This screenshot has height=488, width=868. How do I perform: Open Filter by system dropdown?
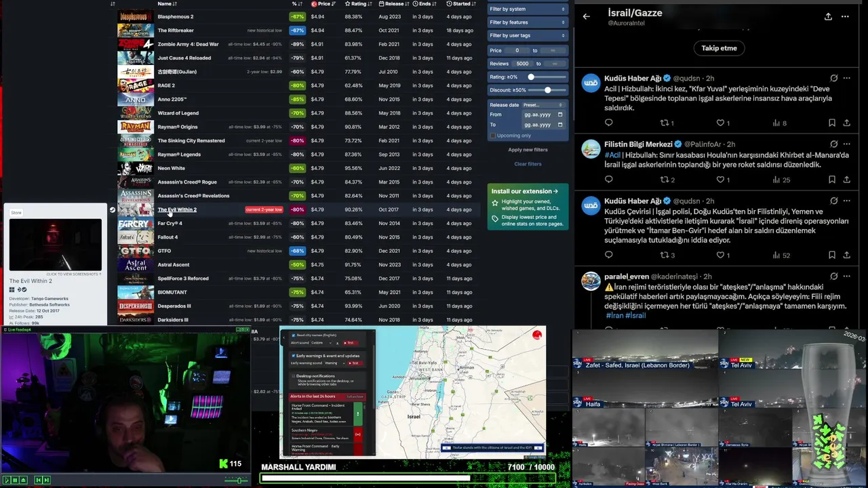pyautogui.click(x=528, y=9)
